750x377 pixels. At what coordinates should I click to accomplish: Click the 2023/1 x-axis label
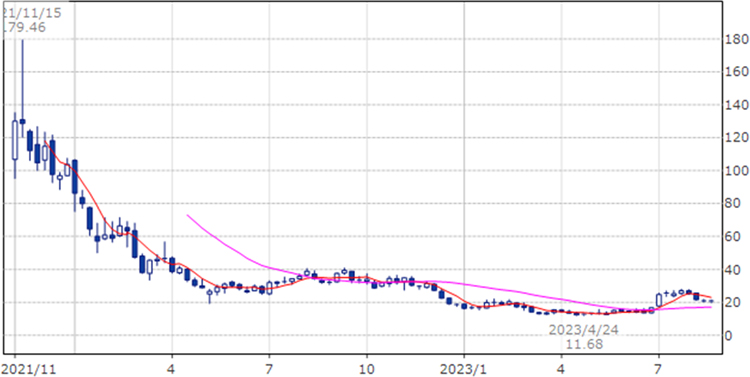coord(464,369)
